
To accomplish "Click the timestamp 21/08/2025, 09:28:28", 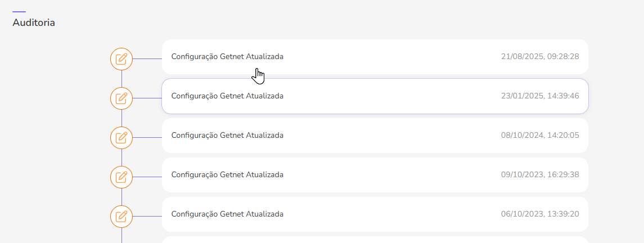I will (x=540, y=57).
